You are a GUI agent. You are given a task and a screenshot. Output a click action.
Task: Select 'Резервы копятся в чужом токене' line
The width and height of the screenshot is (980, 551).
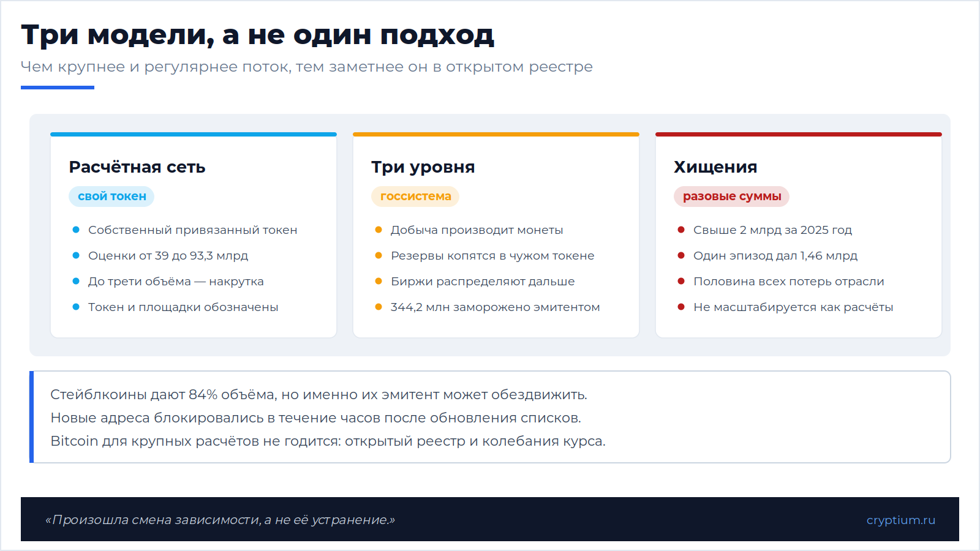[492, 256]
